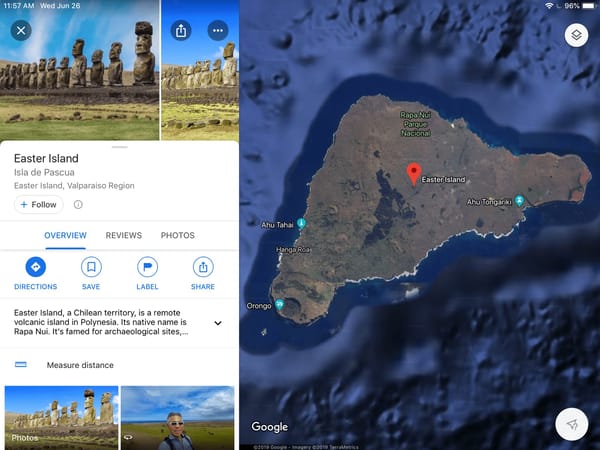Screen dimensions: 600x450
Task: Follow Easter Island
Action: click(x=39, y=204)
